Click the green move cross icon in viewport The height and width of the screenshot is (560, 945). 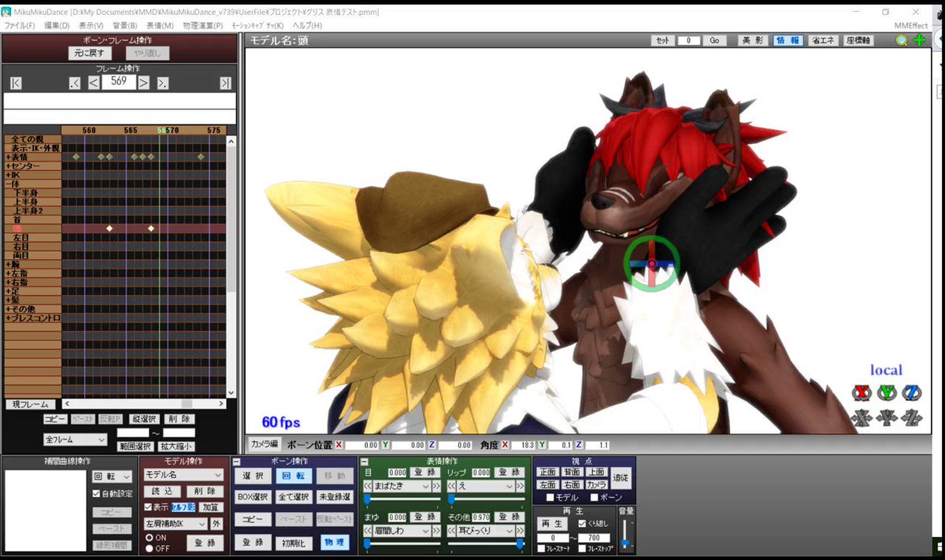coord(919,40)
